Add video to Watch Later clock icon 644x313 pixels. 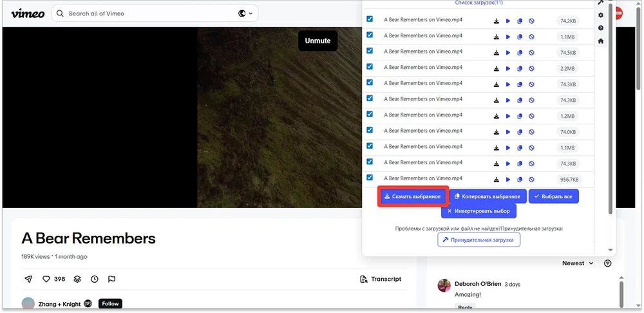point(95,279)
